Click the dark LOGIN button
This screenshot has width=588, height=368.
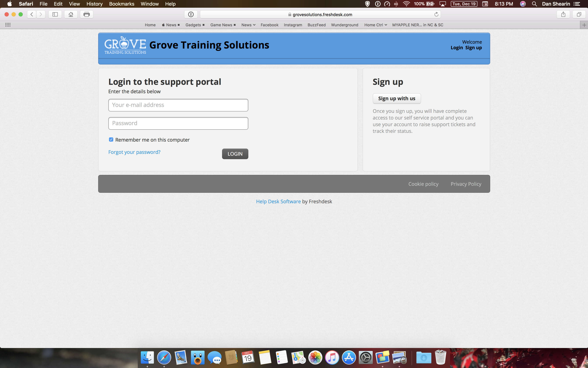click(235, 154)
